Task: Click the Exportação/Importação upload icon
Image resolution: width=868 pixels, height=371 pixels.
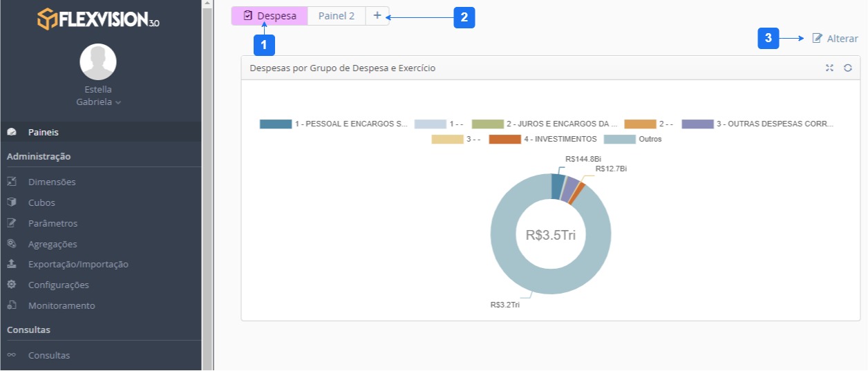Action: click(x=12, y=264)
